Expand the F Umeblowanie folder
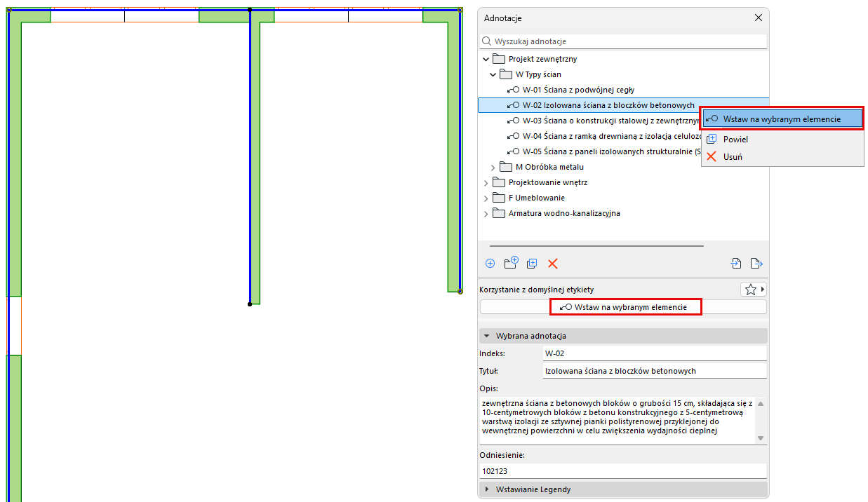868x502 pixels. coord(486,198)
